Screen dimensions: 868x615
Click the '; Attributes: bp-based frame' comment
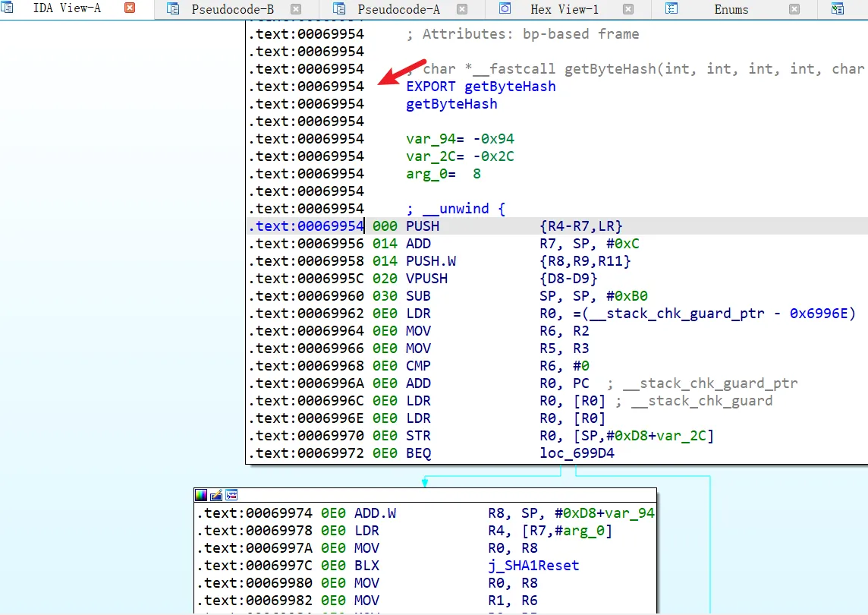click(x=523, y=34)
